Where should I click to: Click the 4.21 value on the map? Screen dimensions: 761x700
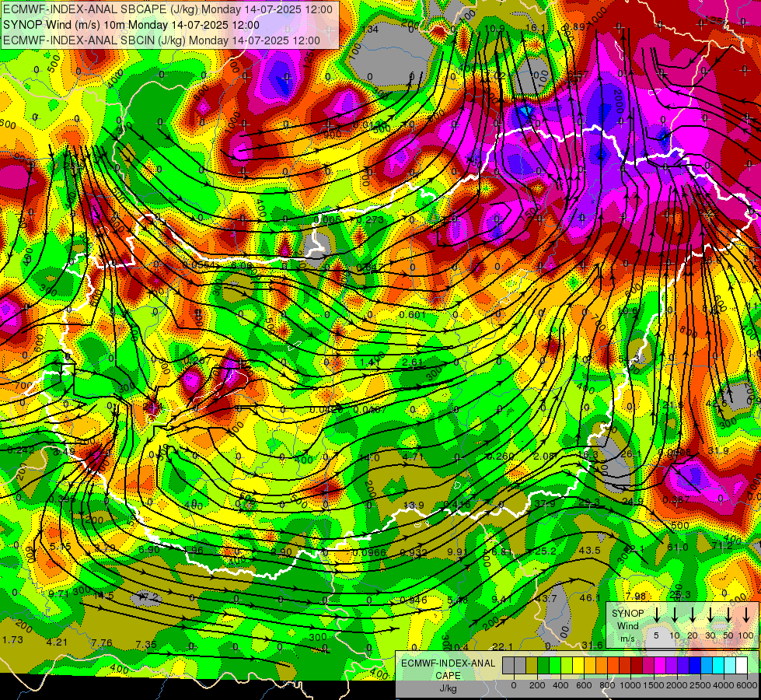[57, 642]
